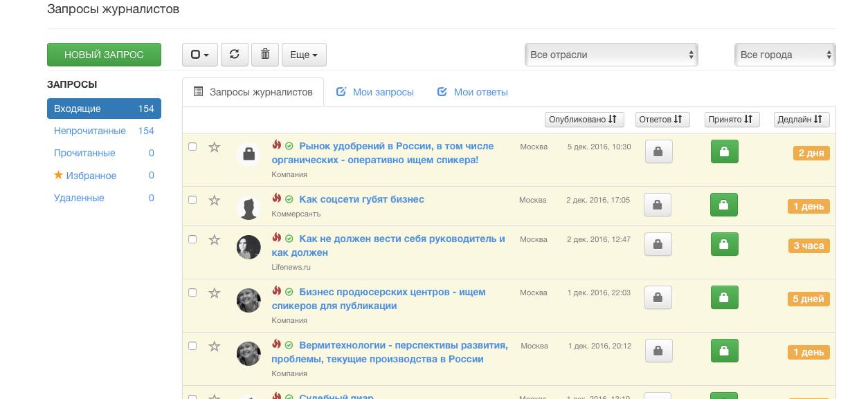Switch to the Мои ответы tab
This screenshot has height=399, width=868.
(472, 91)
